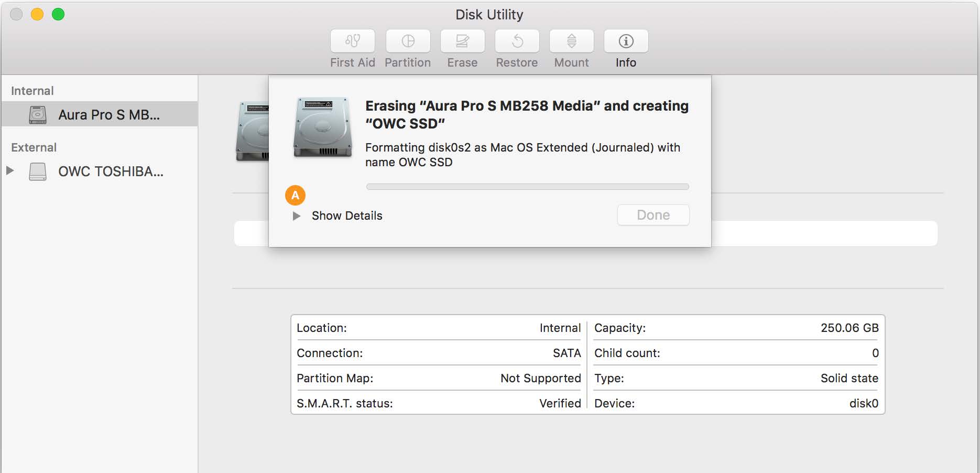This screenshot has width=980, height=473.
Task: Click the hard drive image in the erase dialog
Action: [322, 127]
